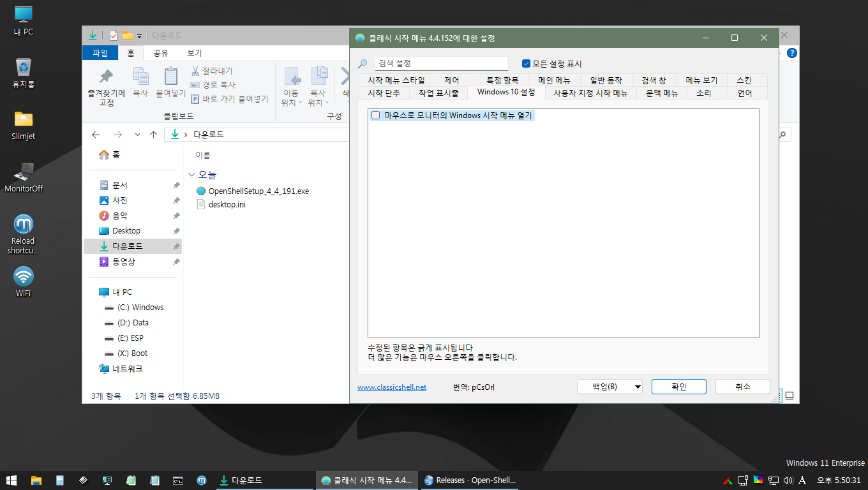The width and height of the screenshot is (868, 490).
Task: Select (C:) Windows drive in navigation pane
Action: 133,308
